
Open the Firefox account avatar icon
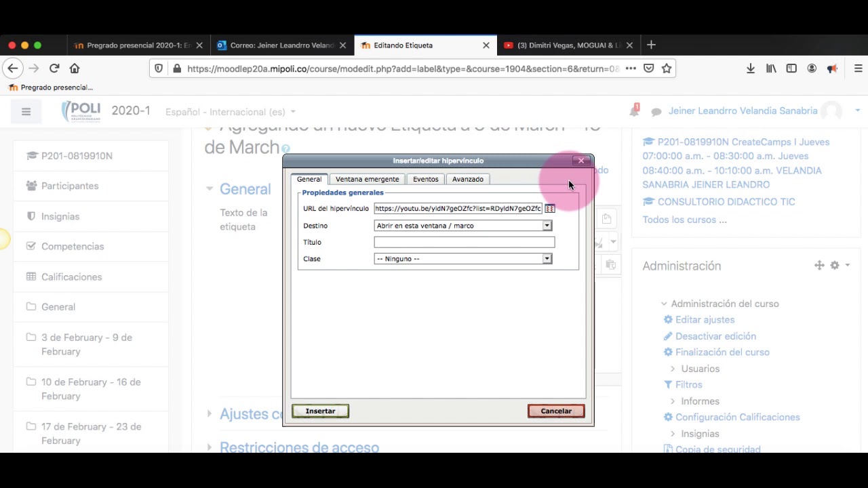tap(812, 68)
